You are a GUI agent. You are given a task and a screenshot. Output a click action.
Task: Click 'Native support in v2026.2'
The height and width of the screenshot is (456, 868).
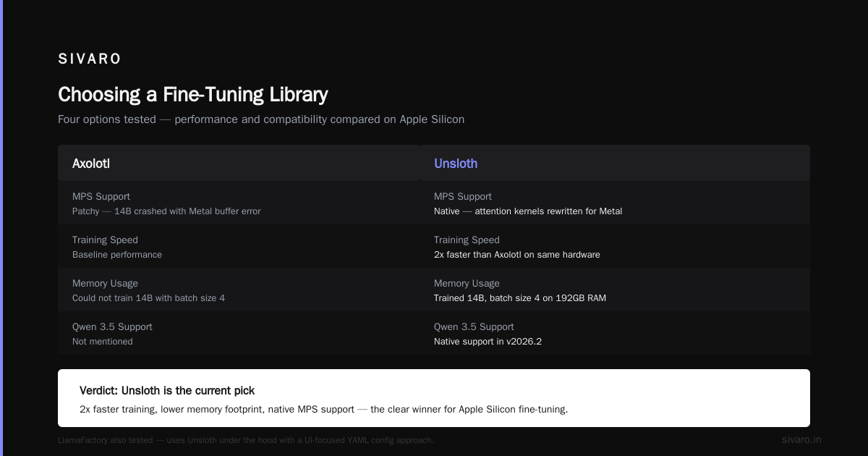click(488, 342)
